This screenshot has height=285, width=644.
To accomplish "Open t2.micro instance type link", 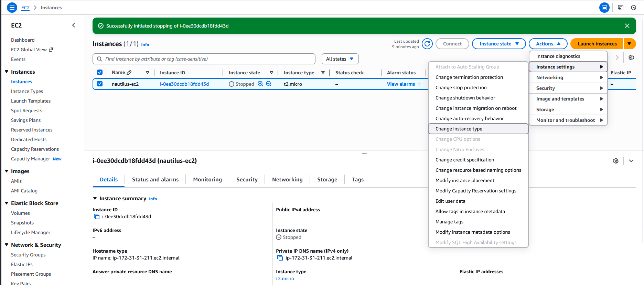I will 285,278.
